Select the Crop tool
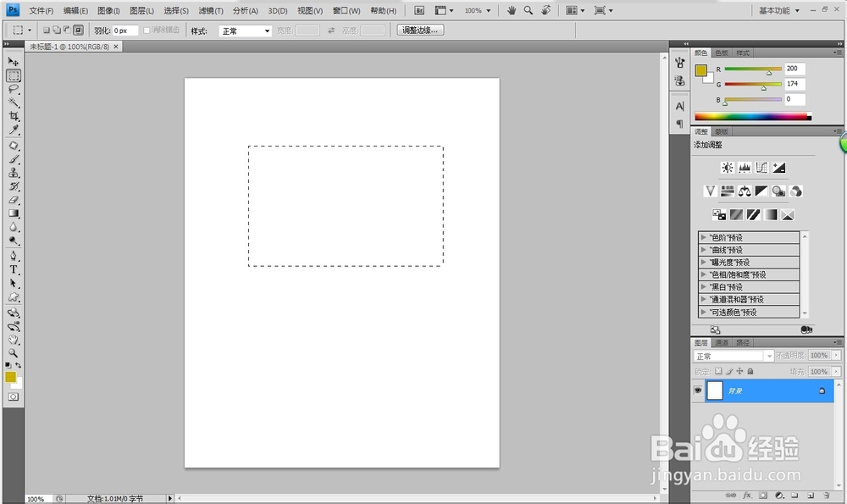Screen dimensions: 847x504 14,116
